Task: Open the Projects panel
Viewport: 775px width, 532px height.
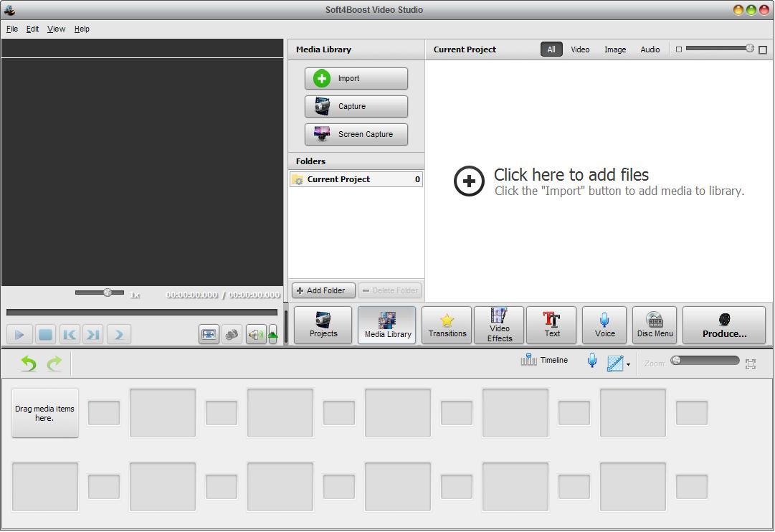Action: 323,325
